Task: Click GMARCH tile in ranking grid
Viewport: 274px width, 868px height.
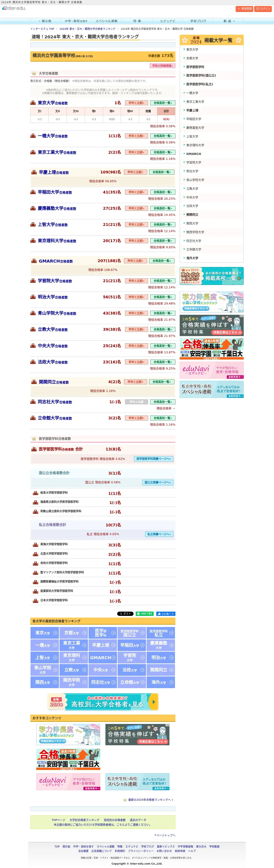Action: (103, 657)
